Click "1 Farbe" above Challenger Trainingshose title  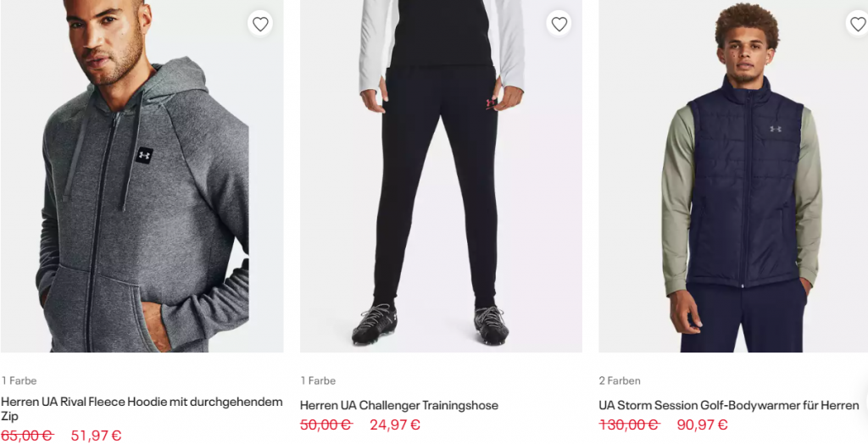318,380
